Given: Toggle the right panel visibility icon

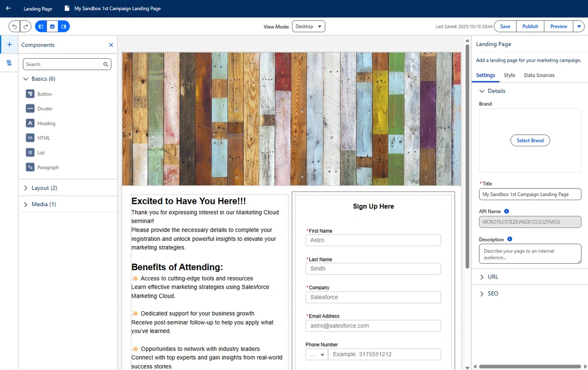Looking at the screenshot, I should (x=64, y=26).
